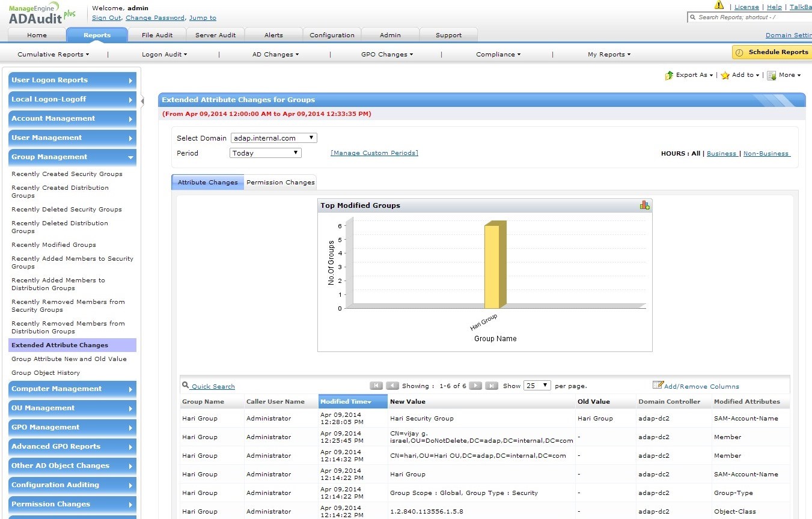812x519 pixels.
Task: Click the Export As folder icon
Action: [669, 76]
